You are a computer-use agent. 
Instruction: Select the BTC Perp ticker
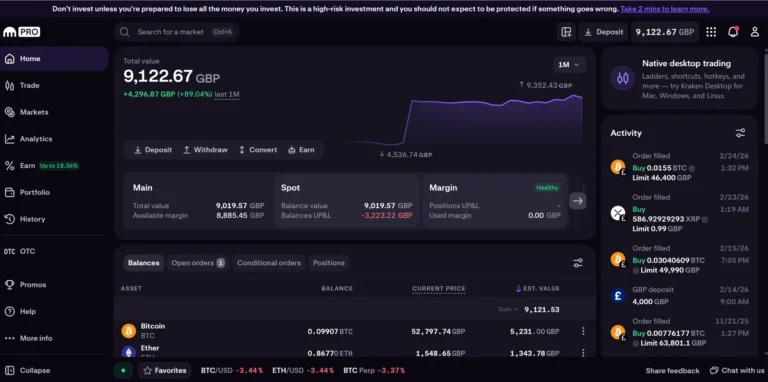tap(374, 370)
